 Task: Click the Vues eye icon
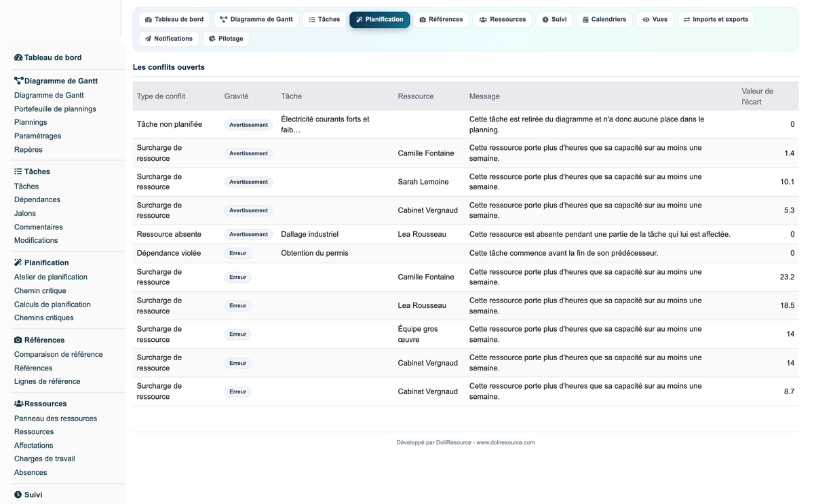[646, 20]
